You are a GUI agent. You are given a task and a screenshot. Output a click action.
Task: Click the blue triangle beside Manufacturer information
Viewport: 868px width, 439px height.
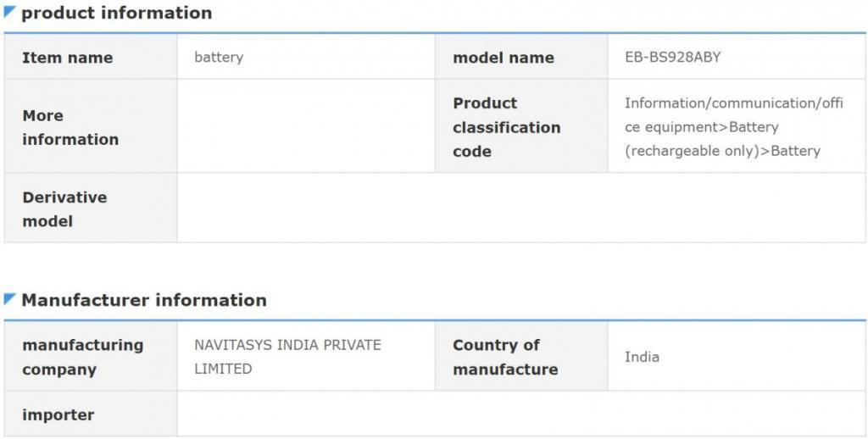click(10, 298)
